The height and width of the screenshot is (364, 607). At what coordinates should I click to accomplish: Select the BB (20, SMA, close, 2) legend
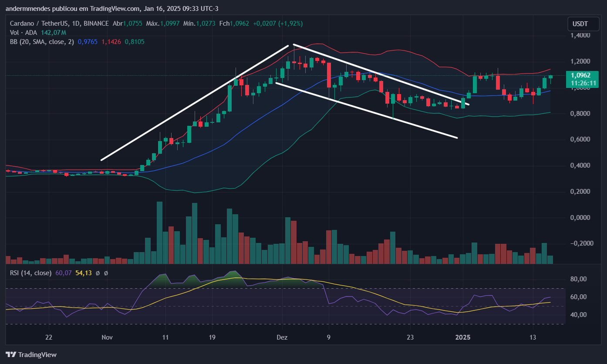pos(42,42)
